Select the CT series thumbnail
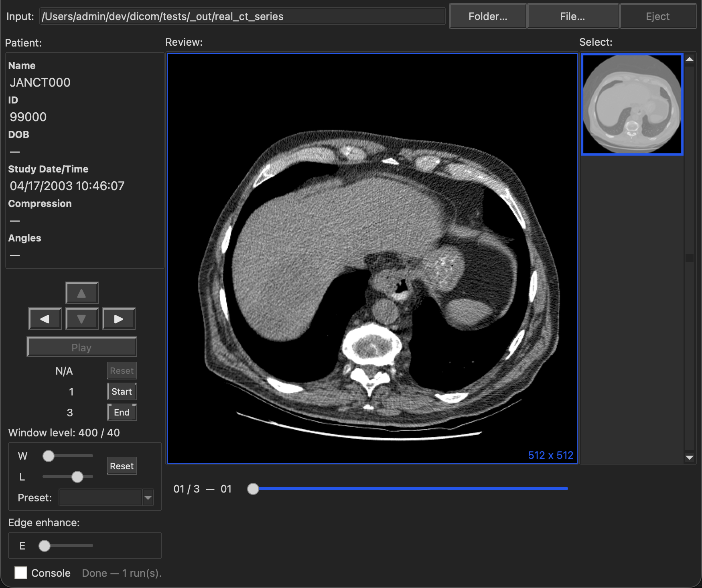Image resolution: width=702 pixels, height=588 pixels. click(632, 104)
